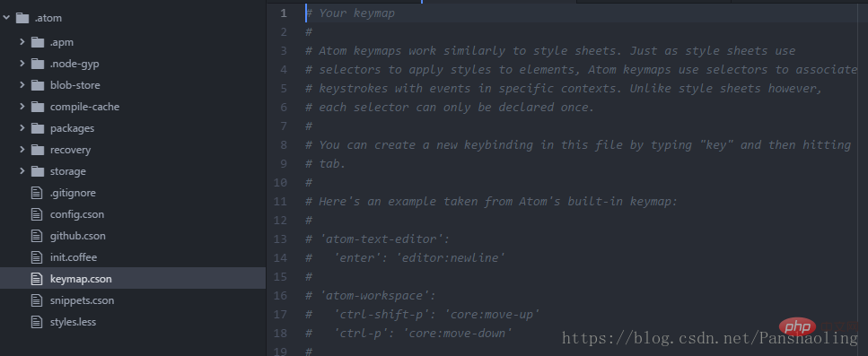Collapse the .atom root folder chevron
The width and height of the screenshot is (868, 356).
pos(6,18)
